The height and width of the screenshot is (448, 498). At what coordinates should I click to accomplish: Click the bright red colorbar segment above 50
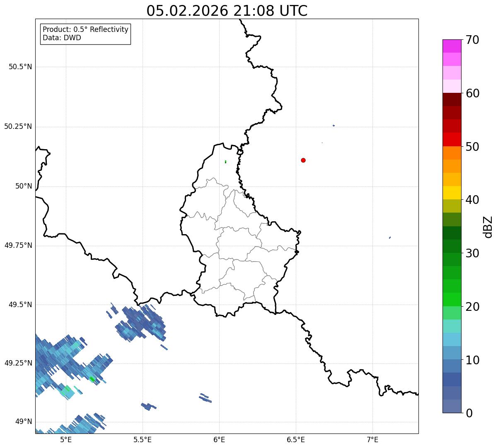(x=452, y=139)
